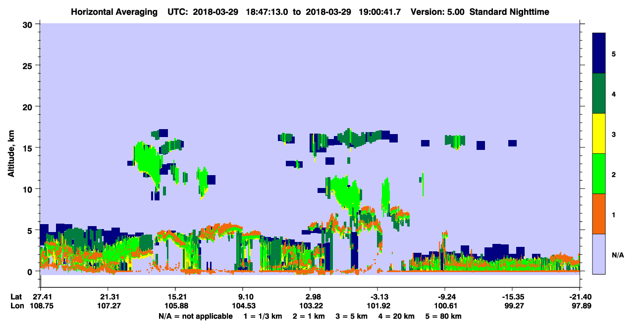Click the orange level 1 color swatch
The image size is (644, 330).
pos(599,214)
